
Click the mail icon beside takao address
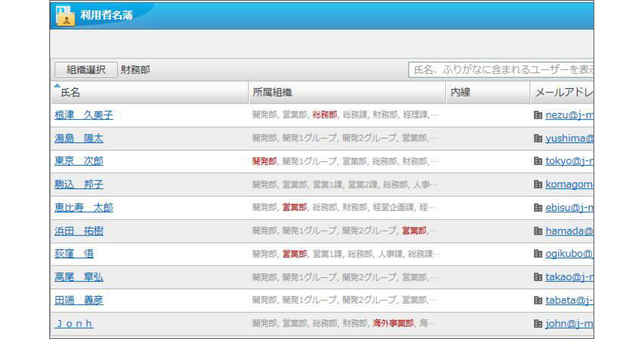[x=538, y=277]
